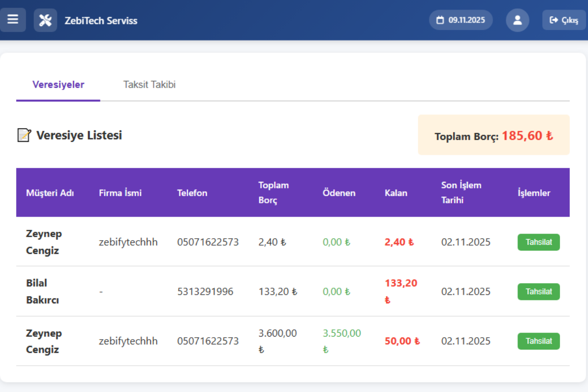Switch to the Taksit Takibi tab
The width and height of the screenshot is (588, 392).
tap(149, 85)
